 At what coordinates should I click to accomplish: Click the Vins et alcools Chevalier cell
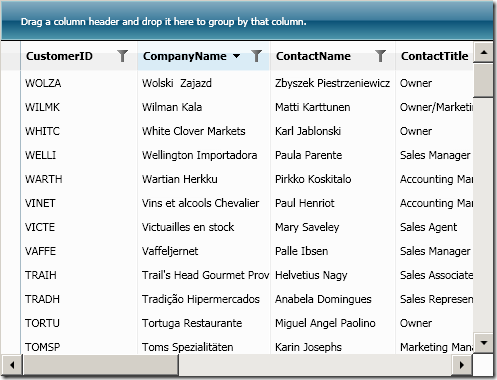204,203
